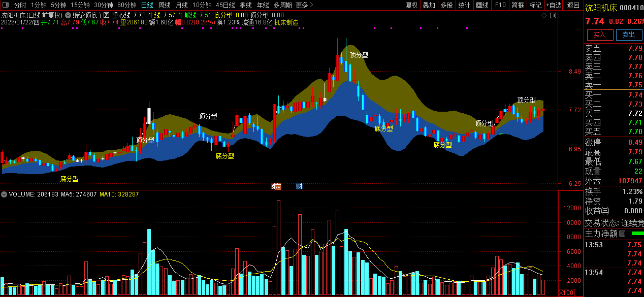Click the 涨停 price 8.49 value

coord(635,143)
